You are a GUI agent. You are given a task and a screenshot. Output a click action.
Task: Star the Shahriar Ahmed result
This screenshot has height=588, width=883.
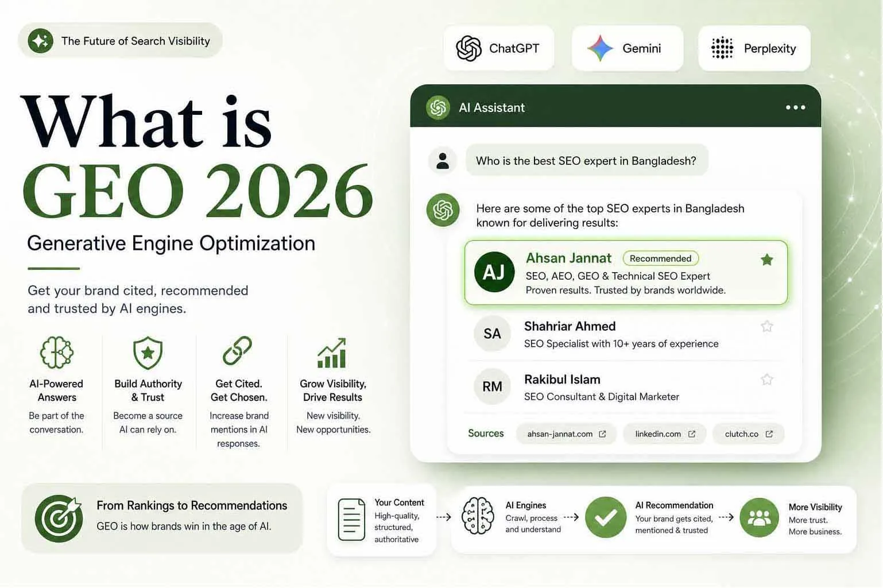pyautogui.click(x=766, y=326)
